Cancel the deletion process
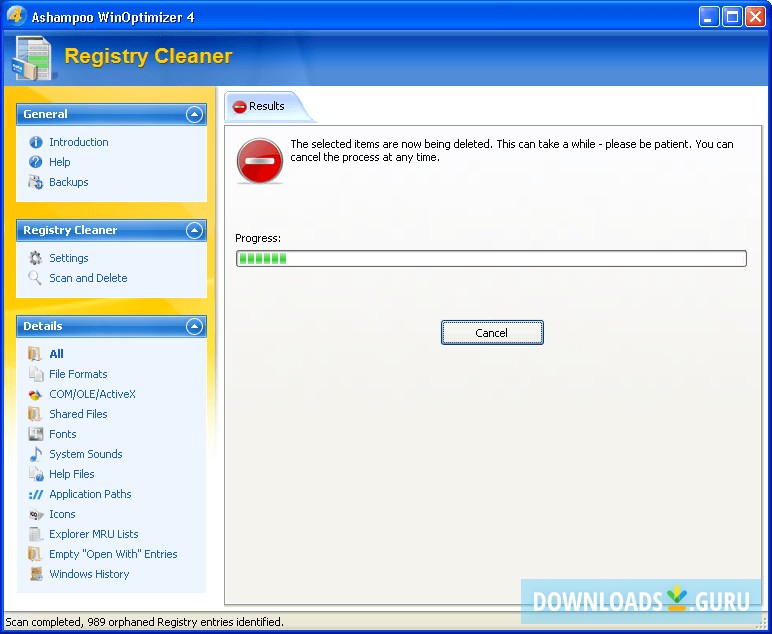This screenshot has width=772, height=634. tap(492, 333)
